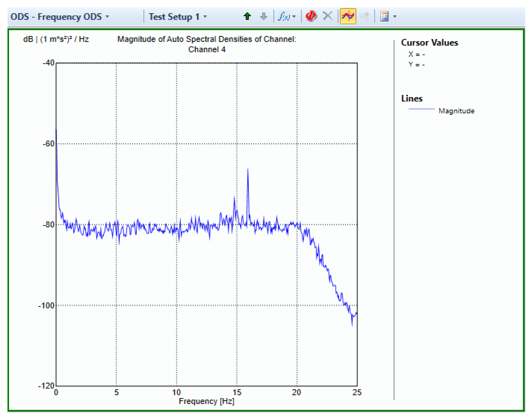This screenshot has width=532, height=419.
Task: Click the f(x) function icon
Action: (x=284, y=16)
